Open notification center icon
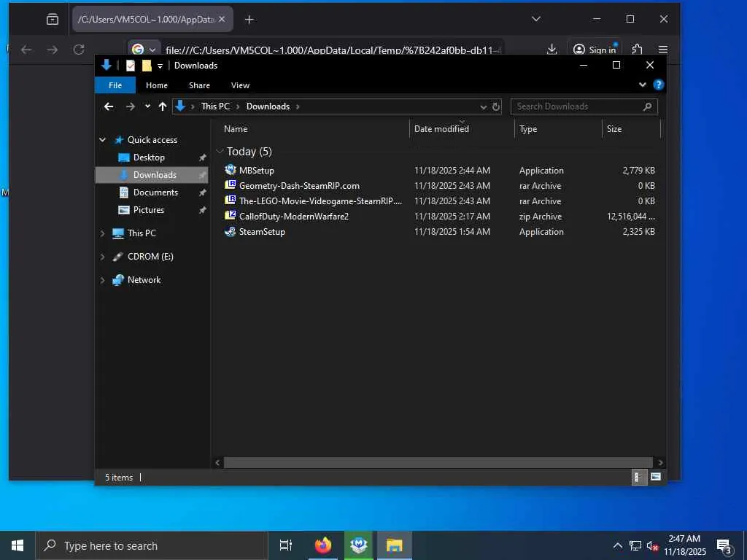747x560 pixels. click(x=724, y=545)
